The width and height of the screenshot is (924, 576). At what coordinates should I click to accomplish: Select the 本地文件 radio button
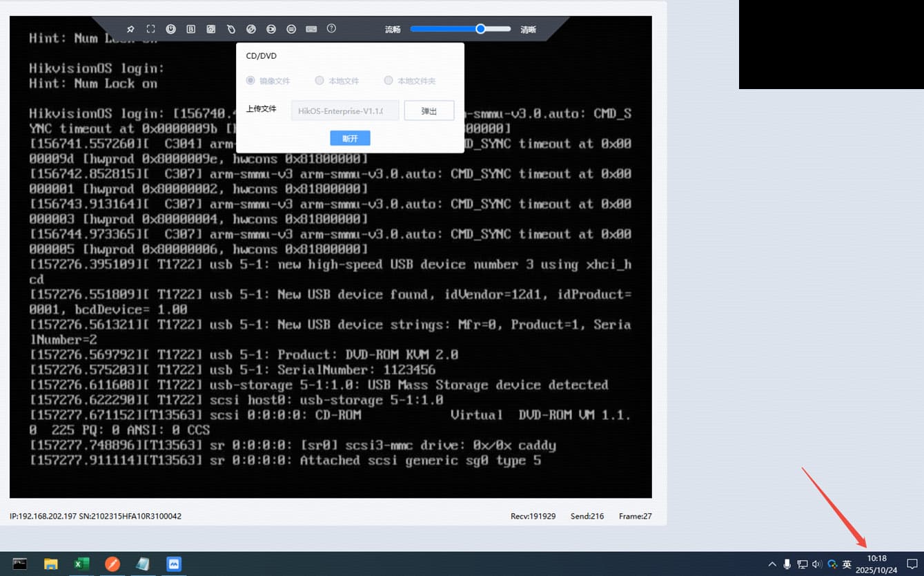pos(320,81)
